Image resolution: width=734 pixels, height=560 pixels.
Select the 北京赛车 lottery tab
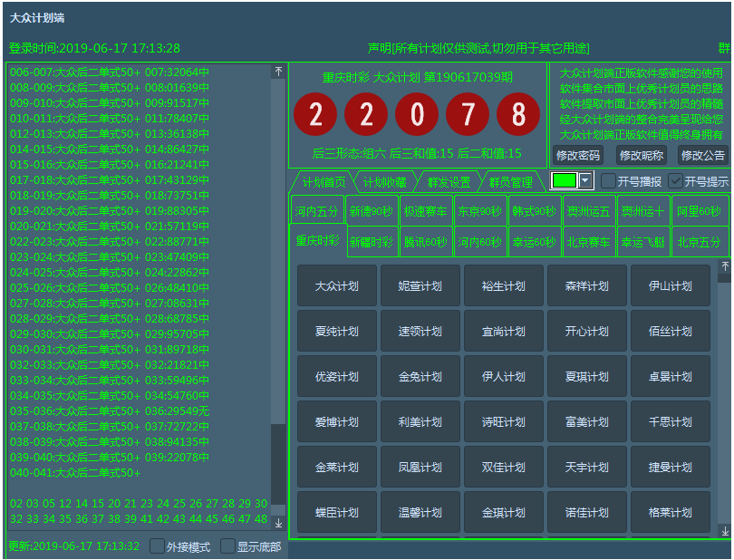tap(590, 242)
